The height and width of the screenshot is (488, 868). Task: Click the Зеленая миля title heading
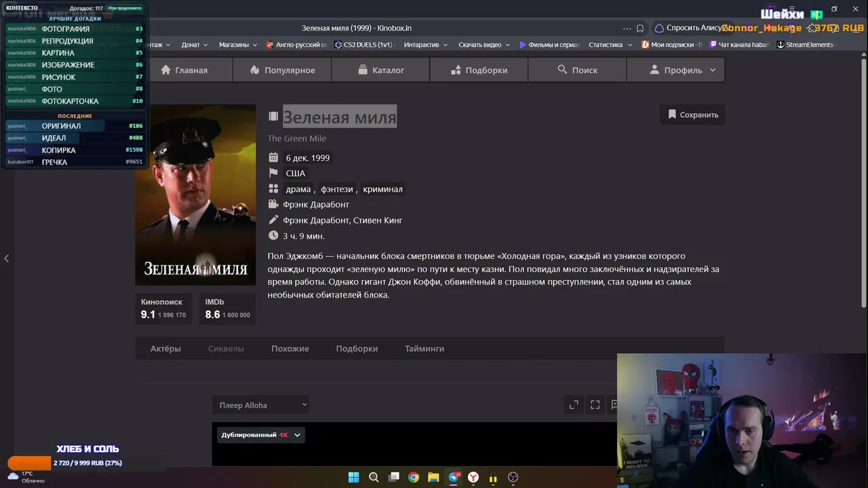(x=340, y=117)
